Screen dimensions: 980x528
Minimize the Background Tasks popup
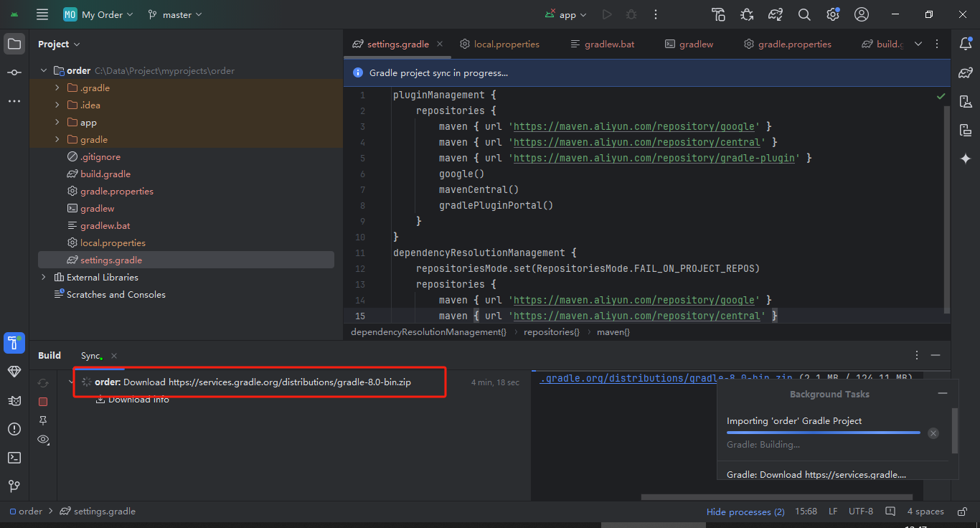click(943, 394)
